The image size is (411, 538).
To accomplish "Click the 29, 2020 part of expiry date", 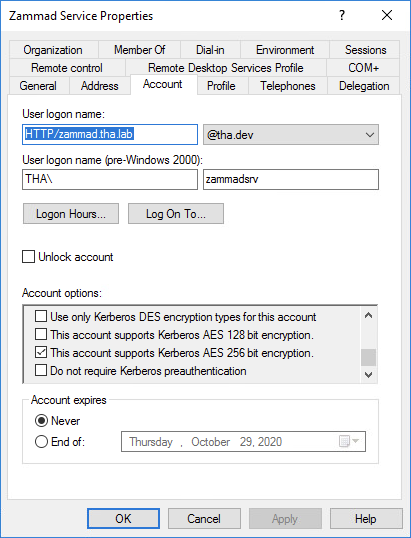I will [261, 442].
